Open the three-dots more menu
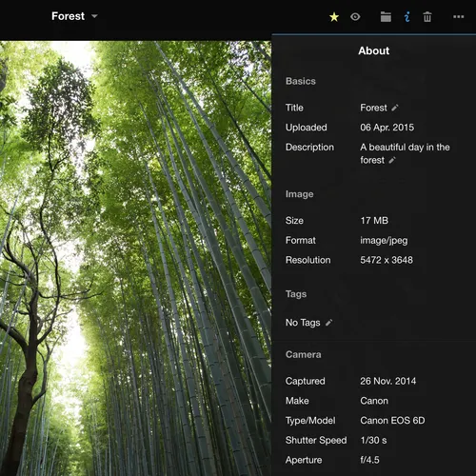Viewport: 476px width, 476px height. coord(458,17)
